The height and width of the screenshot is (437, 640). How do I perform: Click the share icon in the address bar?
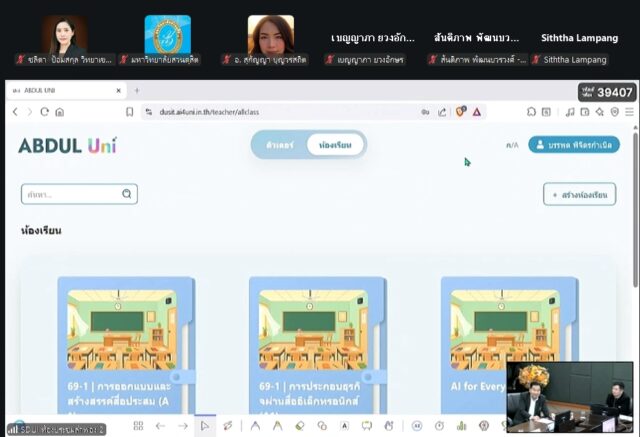click(x=442, y=112)
